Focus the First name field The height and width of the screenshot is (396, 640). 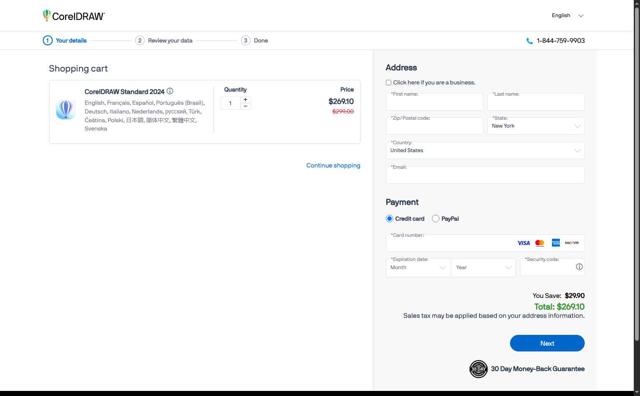tap(434, 101)
